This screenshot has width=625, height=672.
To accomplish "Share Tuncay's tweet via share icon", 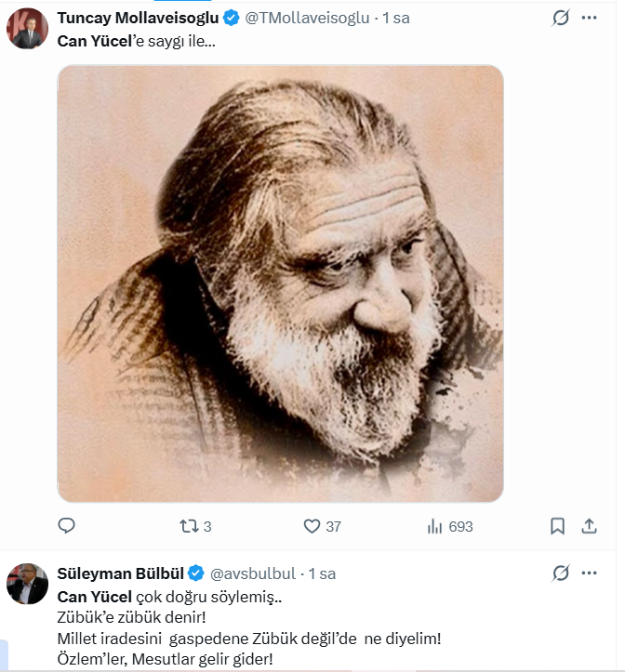I will (x=588, y=526).
